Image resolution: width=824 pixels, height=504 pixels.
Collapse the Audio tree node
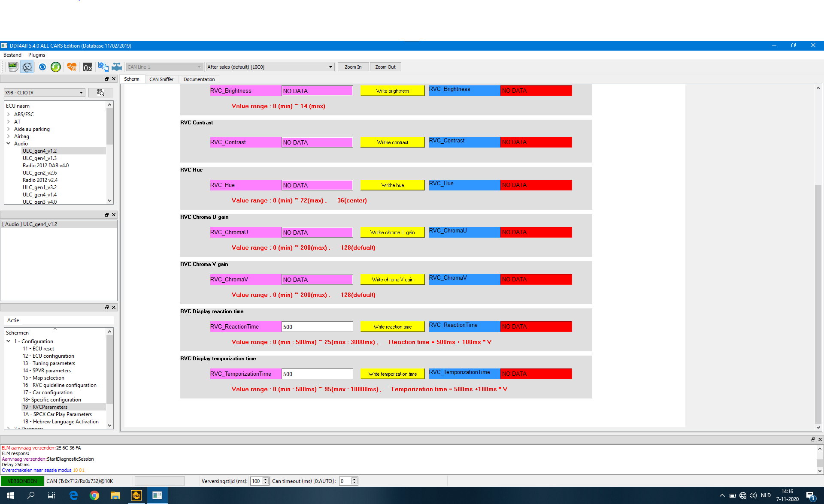[x=8, y=144]
